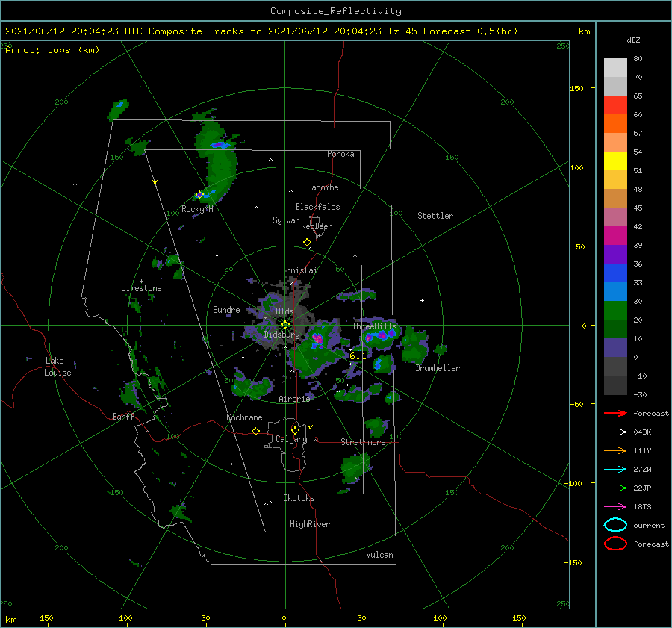The height and width of the screenshot is (628, 672).
Task: Click the Ponoka label
Action: click(340, 154)
